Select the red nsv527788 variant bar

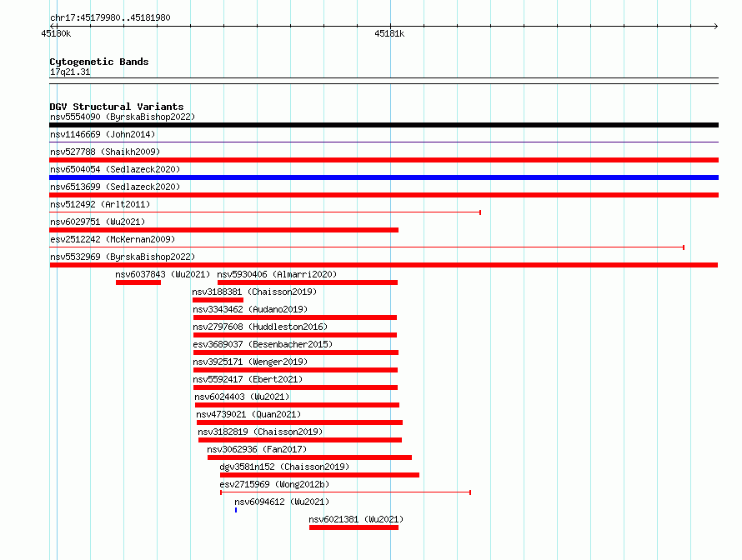(x=384, y=160)
